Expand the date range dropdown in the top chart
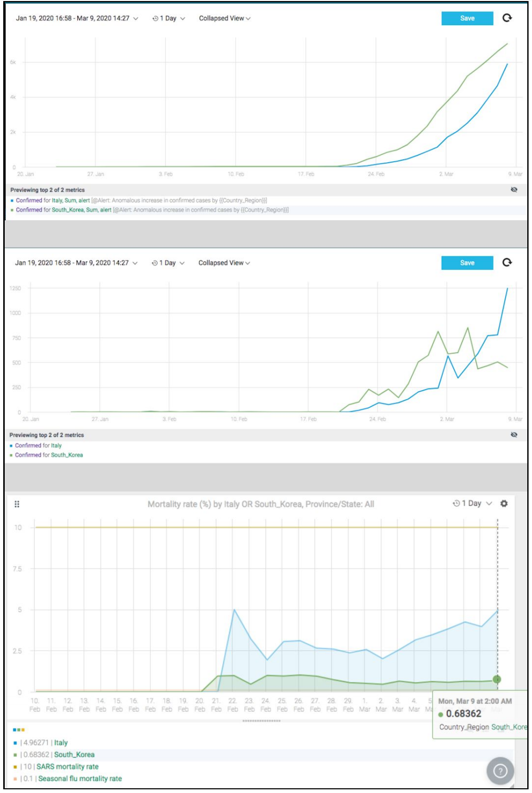The image size is (532, 793). click(x=77, y=18)
